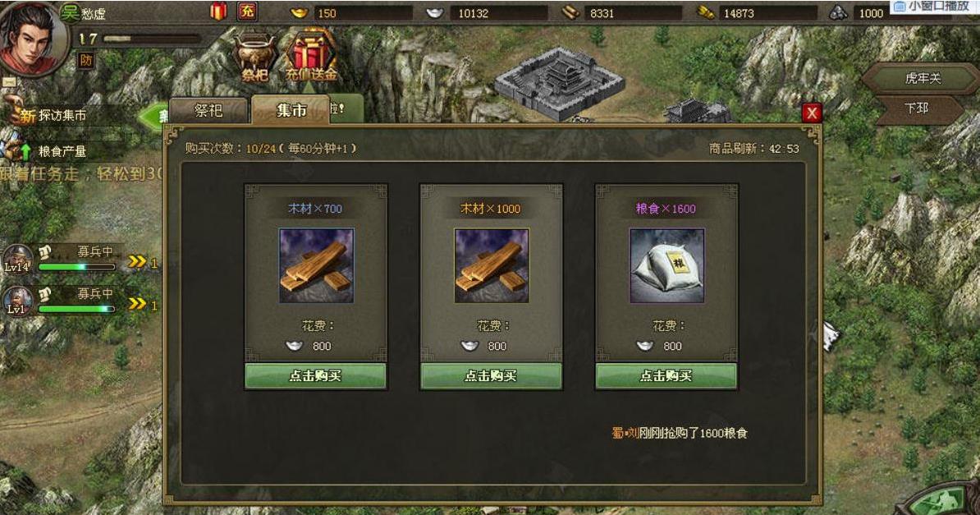
Task: Click the red 充 recharge icon
Action: [248, 11]
